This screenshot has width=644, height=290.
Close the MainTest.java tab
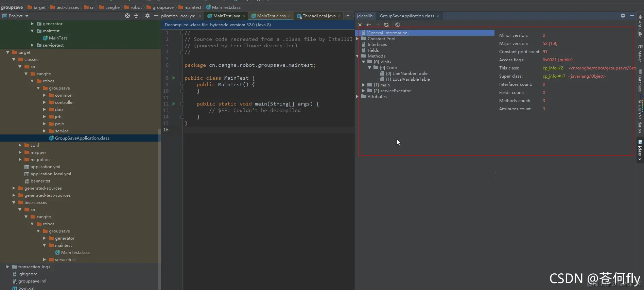[244, 16]
